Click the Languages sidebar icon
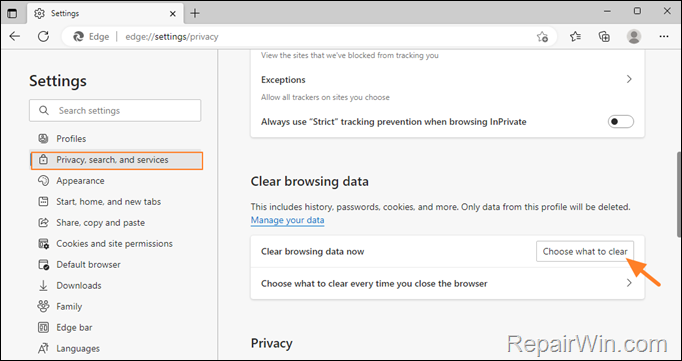 click(43, 348)
